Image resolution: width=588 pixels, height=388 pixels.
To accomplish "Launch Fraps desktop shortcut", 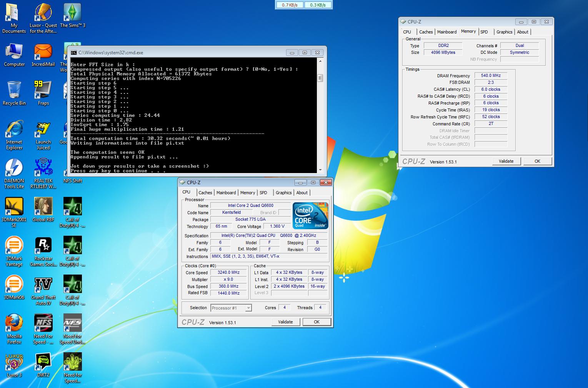I will point(43,93).
